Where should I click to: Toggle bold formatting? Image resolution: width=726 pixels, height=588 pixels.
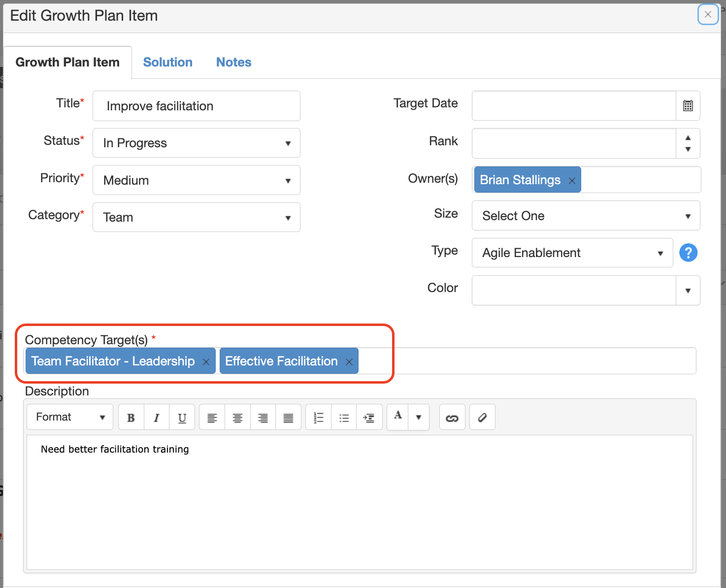(x=131, y=418)
